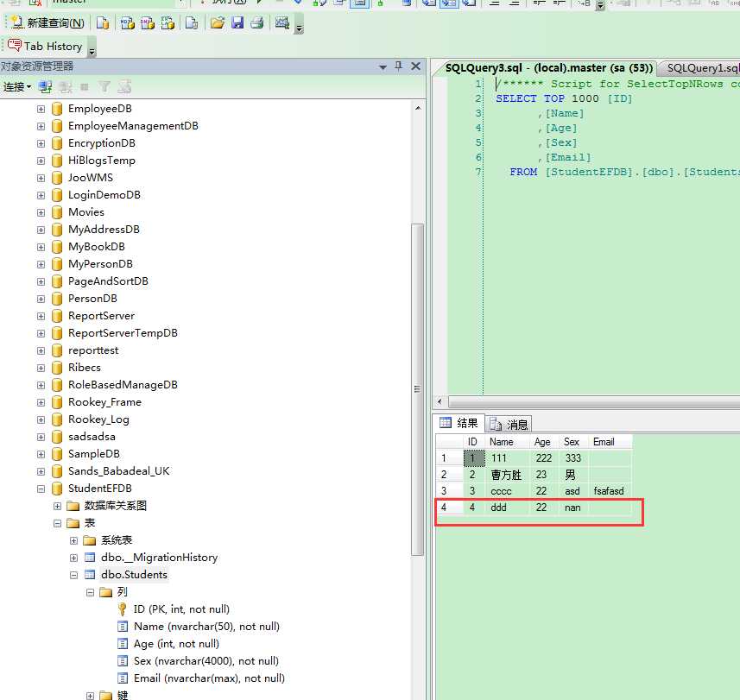Save the query with the floppy disk icon
This screenshot has width=740, height=700.
pos(237,22)
